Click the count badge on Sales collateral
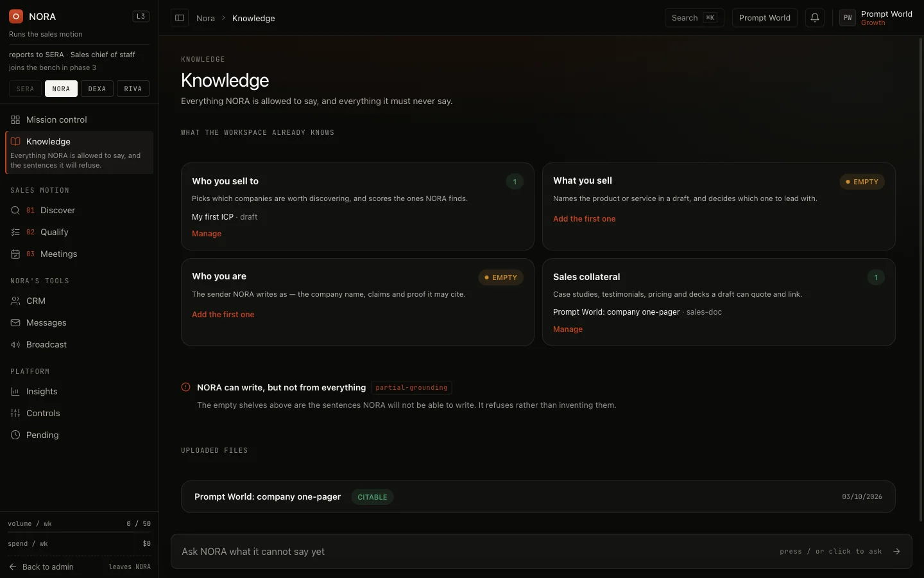 pyautogui.click(x=876, y=277)
